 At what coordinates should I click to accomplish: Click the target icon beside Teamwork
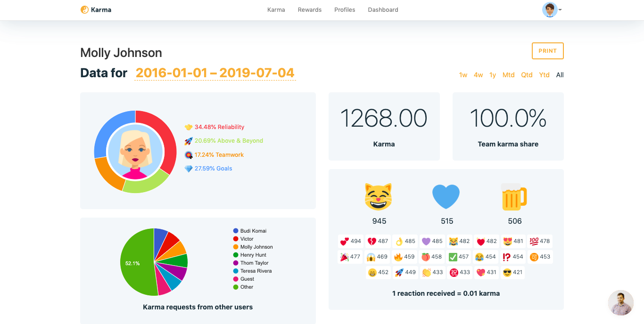coord(189,154)
